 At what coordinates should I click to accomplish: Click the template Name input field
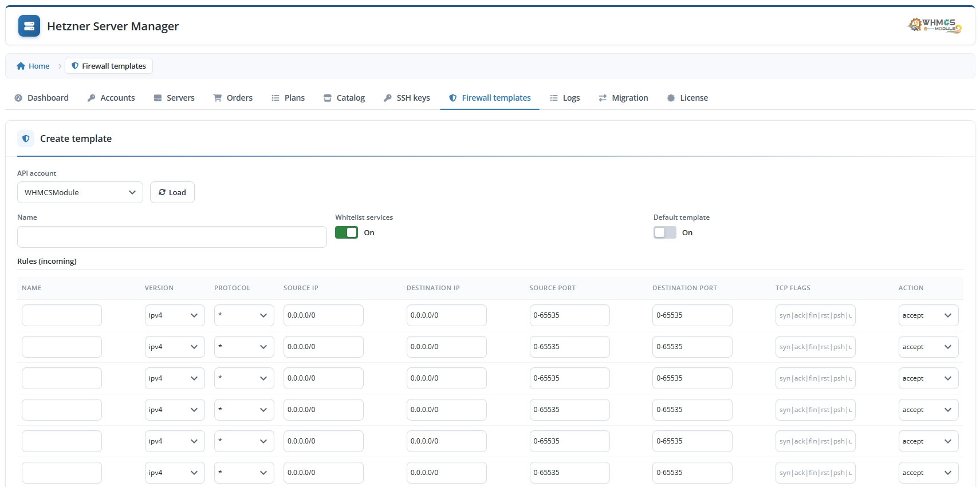[x=172, y=237]
